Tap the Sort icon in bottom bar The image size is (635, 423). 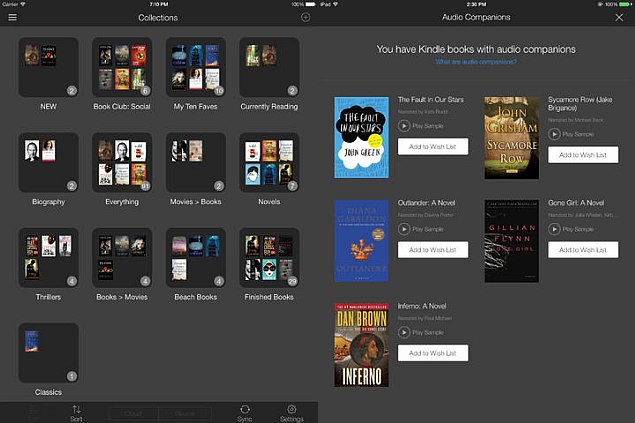click(76, 413)
